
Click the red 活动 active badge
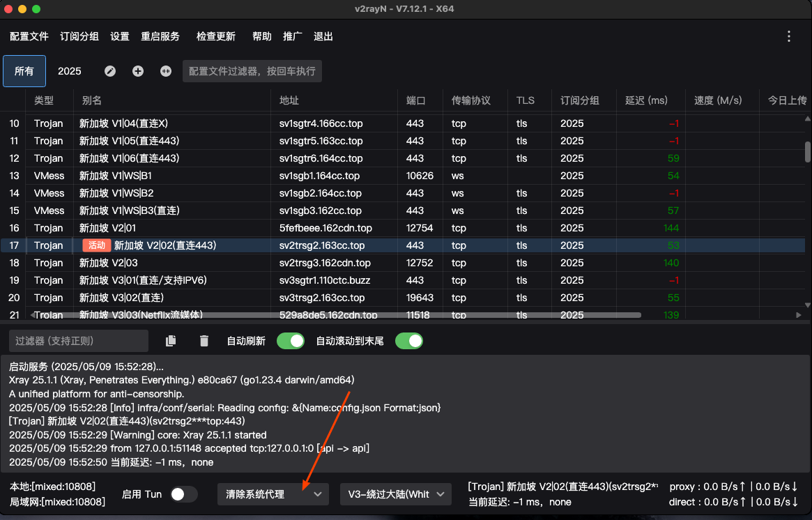point(96,245)
